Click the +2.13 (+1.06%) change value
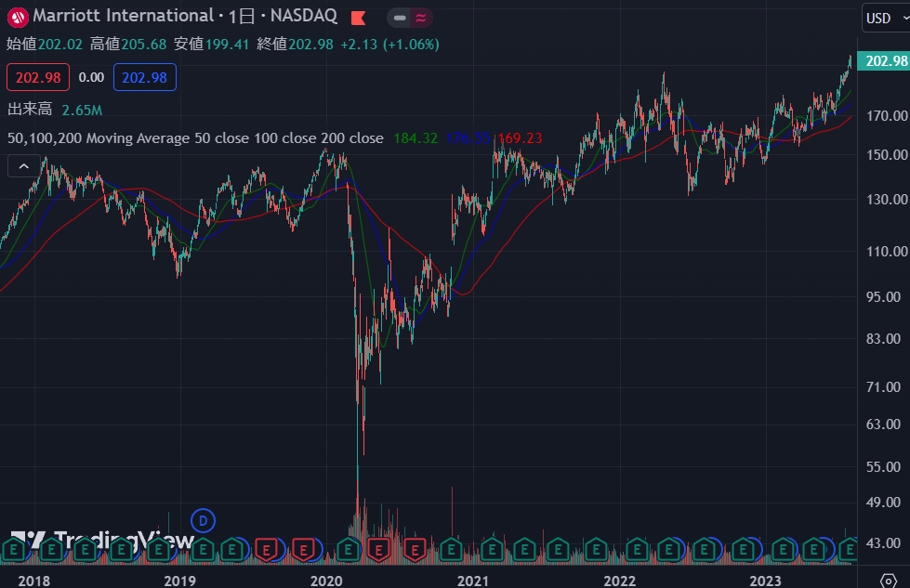 390,44
